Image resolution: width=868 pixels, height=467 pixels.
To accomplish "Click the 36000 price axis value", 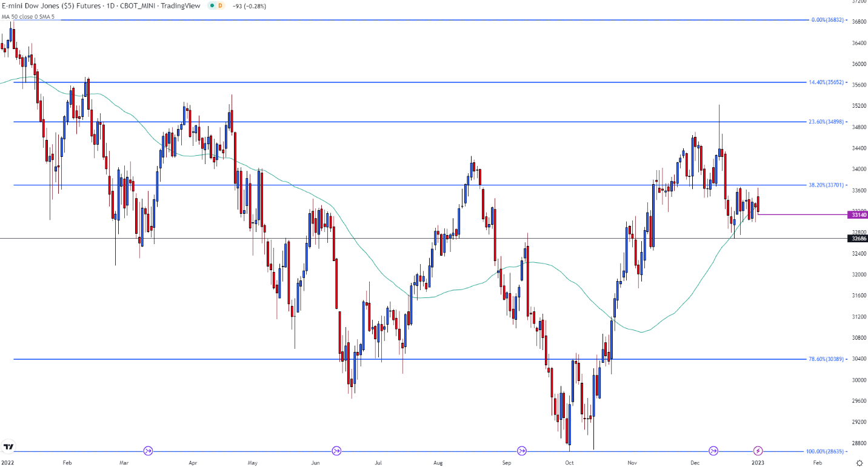I will [x=858, y=64].
